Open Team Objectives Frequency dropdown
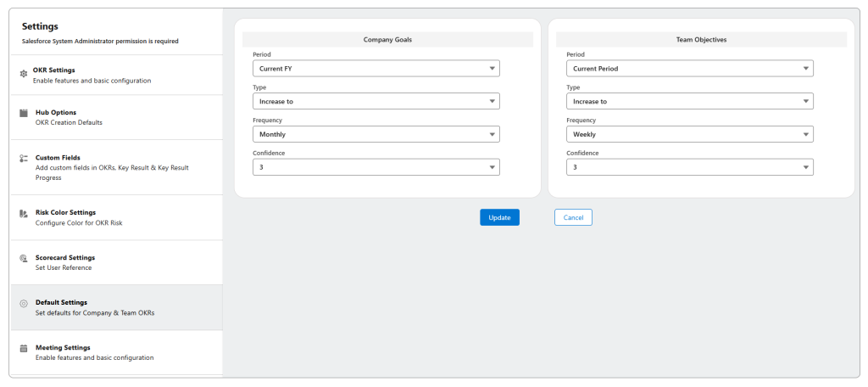Image resolution: width=868 pixels, height=387 pixels. pos(689,134)
